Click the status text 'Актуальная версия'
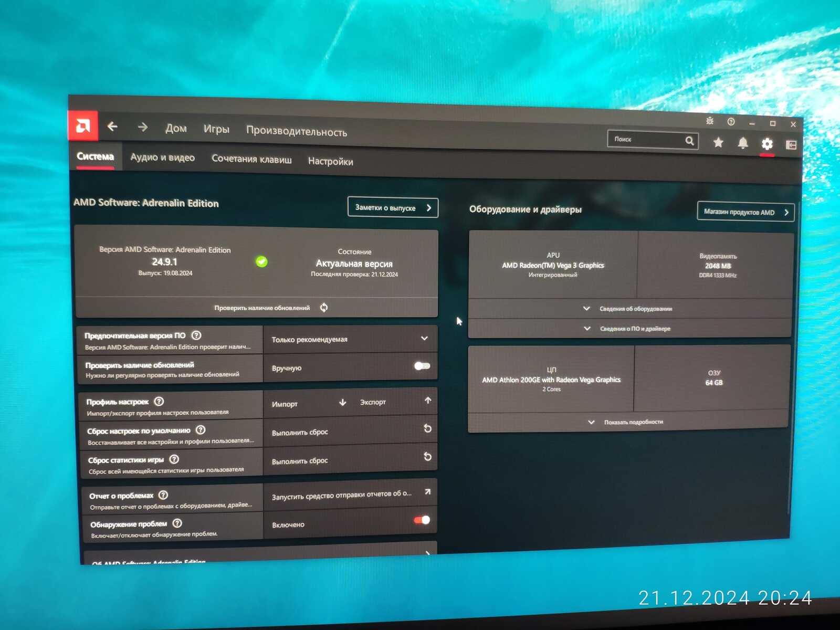Screen dimensions: 840x630 [354, 264]
